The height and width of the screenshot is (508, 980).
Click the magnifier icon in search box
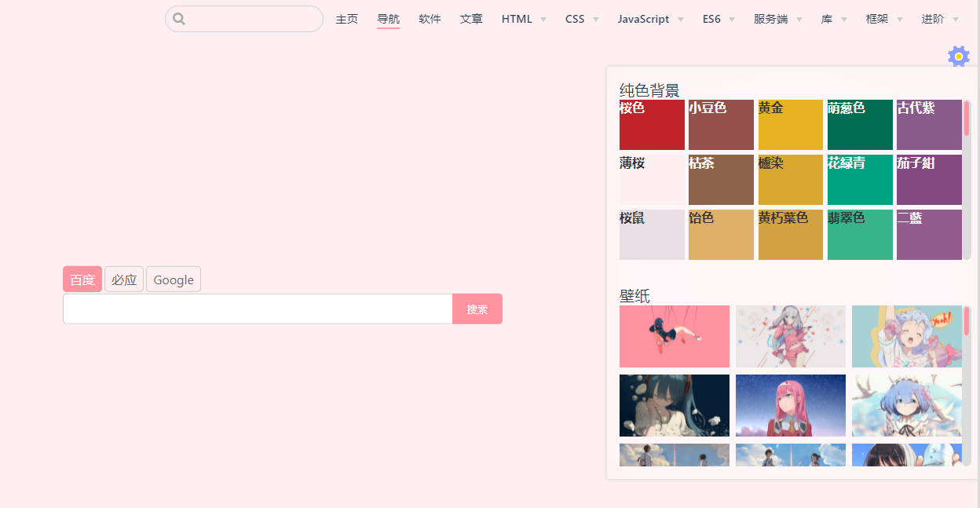click(x=179, y=19)
